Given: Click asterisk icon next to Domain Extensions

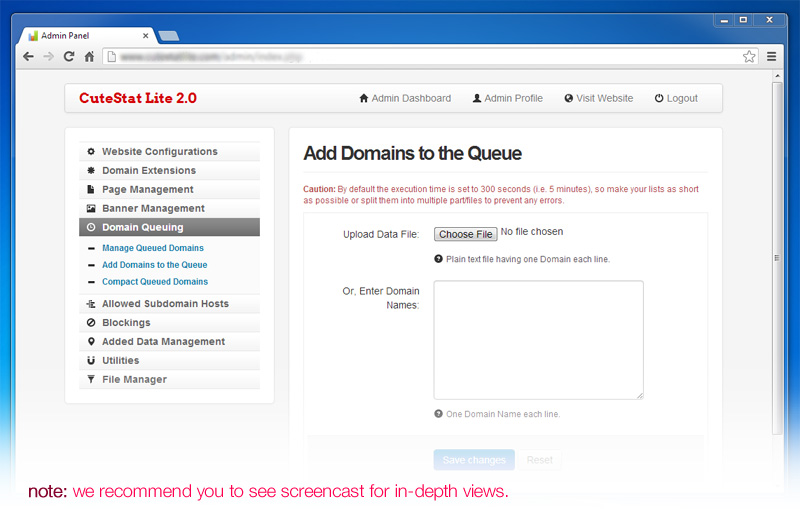Looking at the screenshot, I should (x=91, y=170).
